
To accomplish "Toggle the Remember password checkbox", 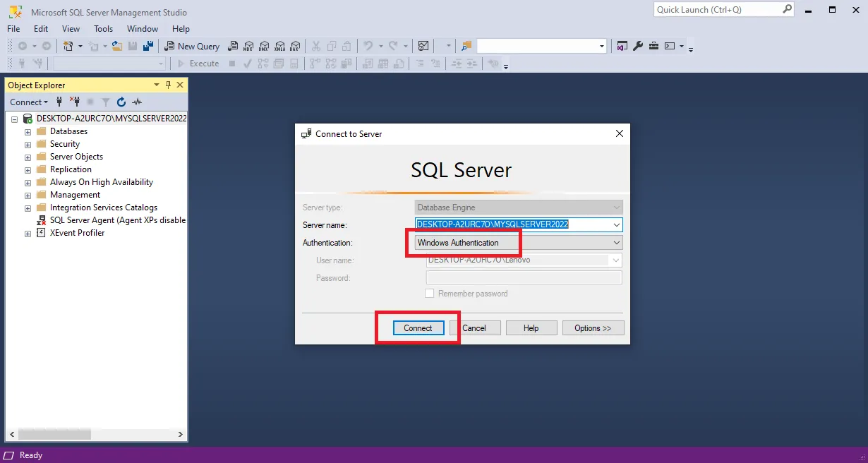I will tap(429, 294).
